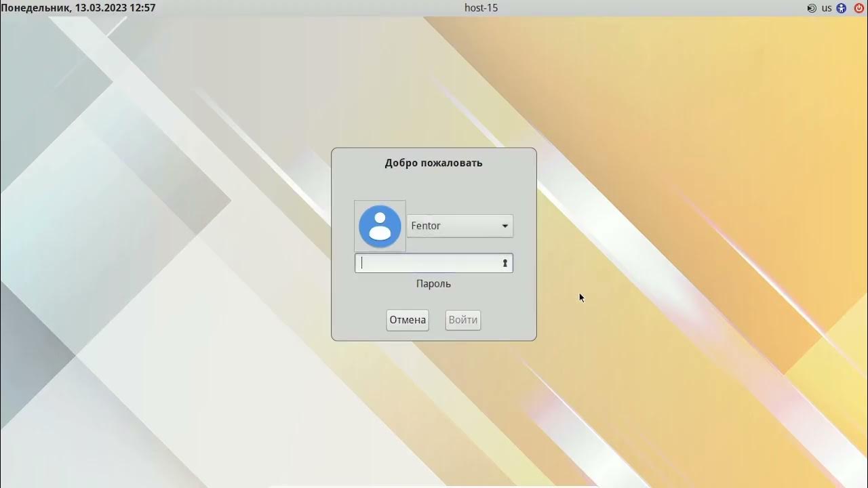Screen dimensions: 868x488
Task: Click the Войти login button
Action: (463, 320)
